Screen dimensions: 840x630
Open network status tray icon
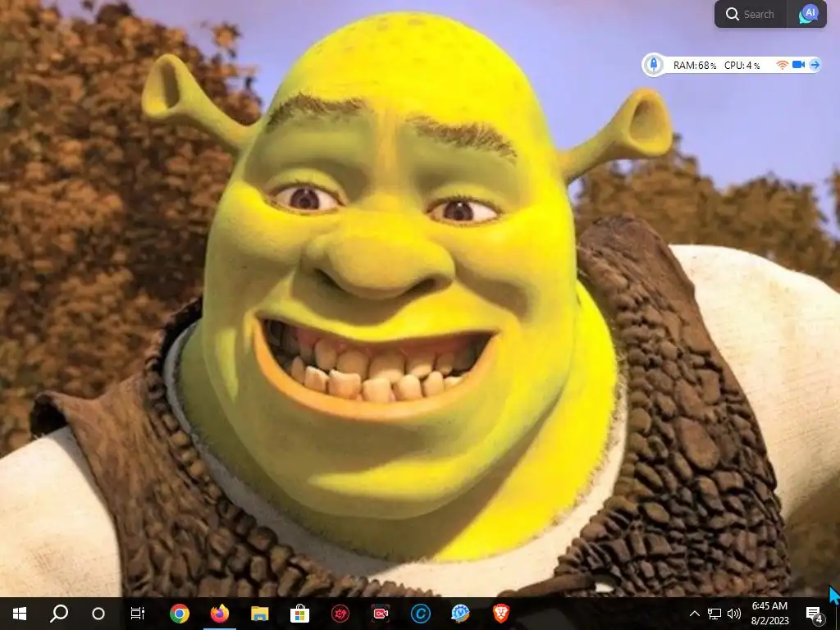pyautogui.click(x=714, y=614)
